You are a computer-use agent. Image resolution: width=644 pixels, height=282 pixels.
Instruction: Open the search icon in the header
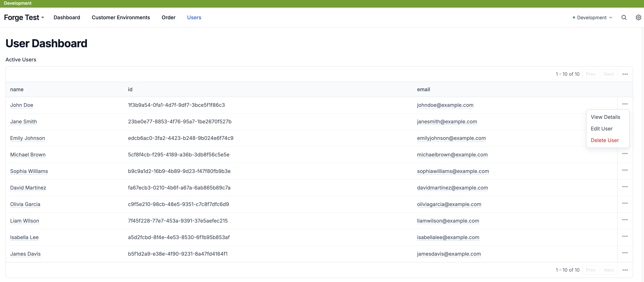tap(624, 17)
